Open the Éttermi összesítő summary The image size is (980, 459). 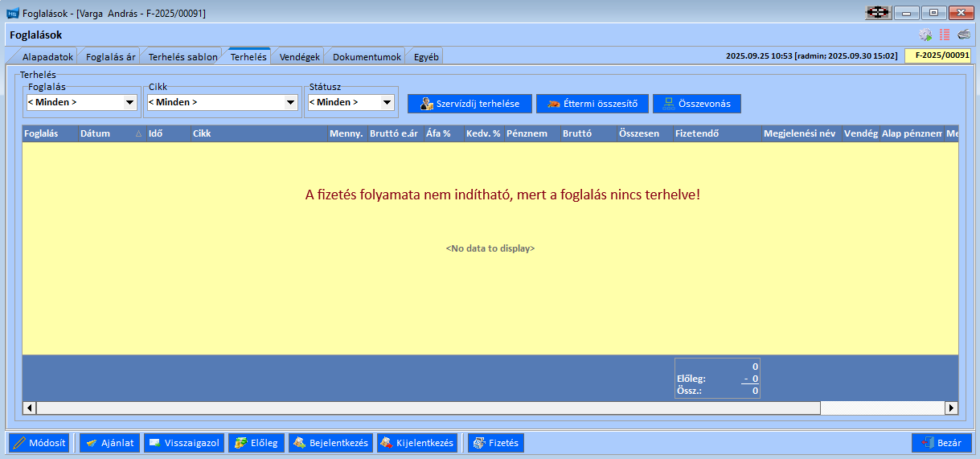click(x=592, y=104)
